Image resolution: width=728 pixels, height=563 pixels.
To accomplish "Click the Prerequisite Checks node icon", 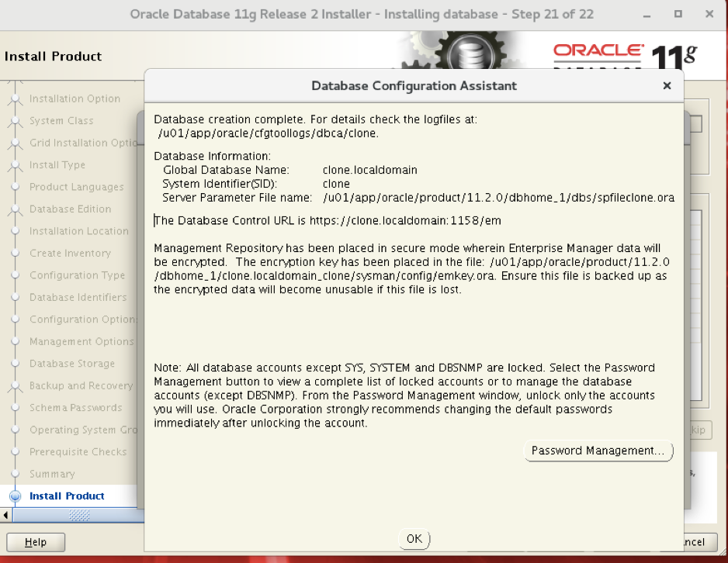I will (x=17, y=451).
